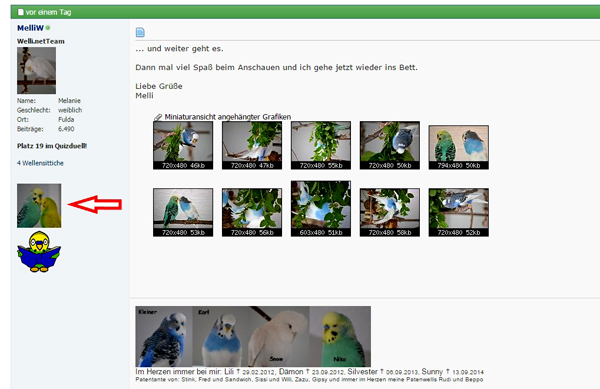Open thumbnail labeled 720x480 52kb
Image resolution: width=600 pixels, height=389 pixels.
(x=458, y=212)
